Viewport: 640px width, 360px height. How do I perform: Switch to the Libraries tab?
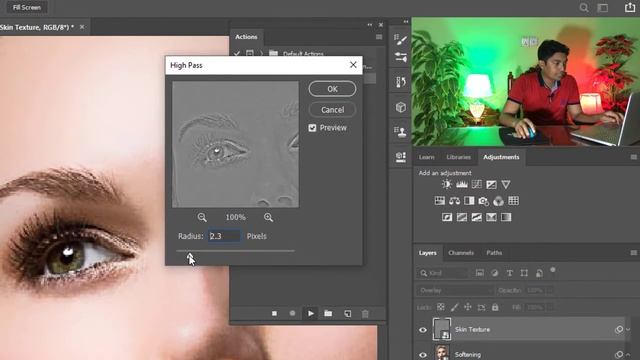(458, 157)
